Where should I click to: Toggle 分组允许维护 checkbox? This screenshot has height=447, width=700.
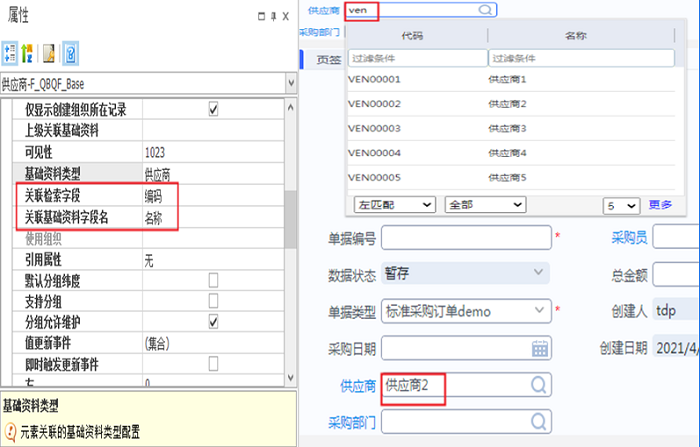coord(213,322)
